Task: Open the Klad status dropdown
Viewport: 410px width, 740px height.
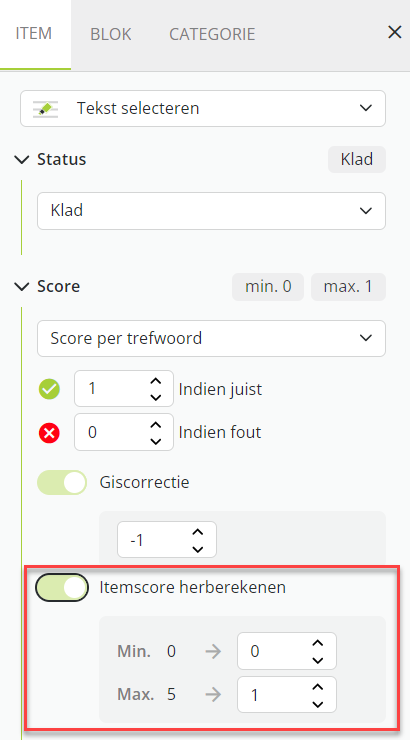Action: pyautogui.click(x=211, y=210)
